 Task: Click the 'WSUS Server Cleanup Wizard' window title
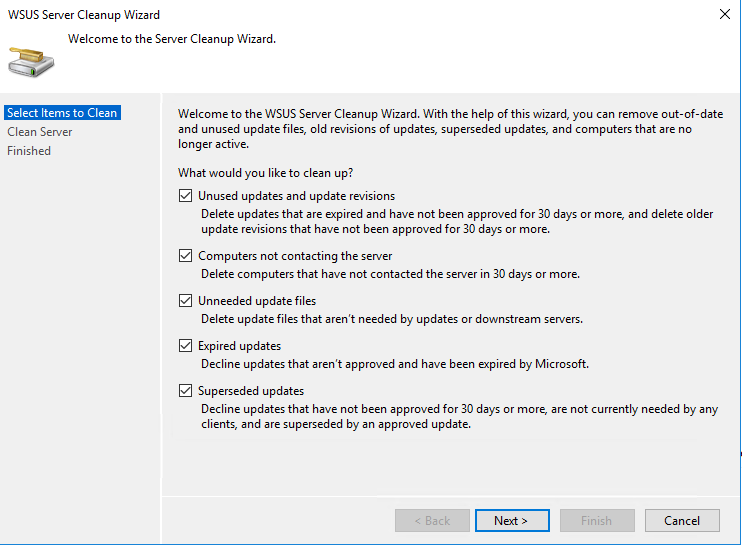coord(84,15)
